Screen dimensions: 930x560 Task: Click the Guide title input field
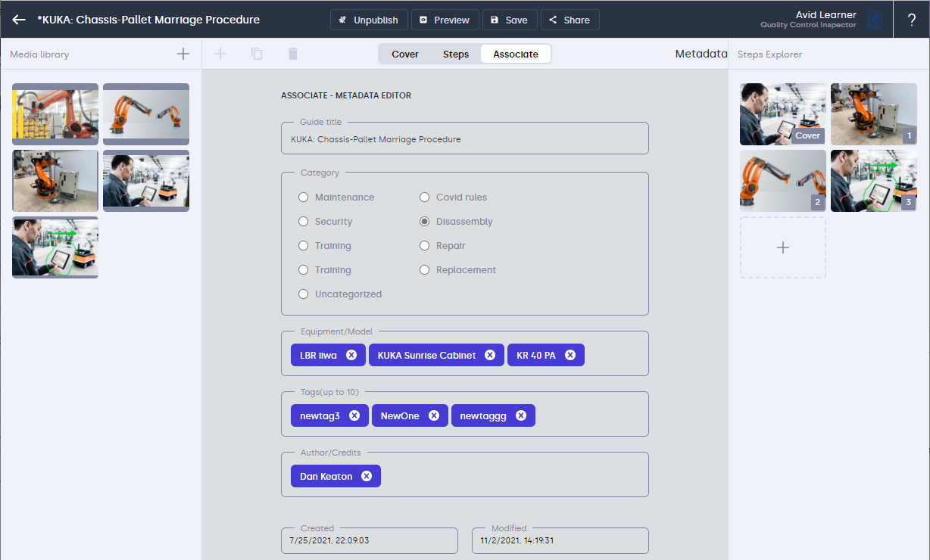pos(464,139)
